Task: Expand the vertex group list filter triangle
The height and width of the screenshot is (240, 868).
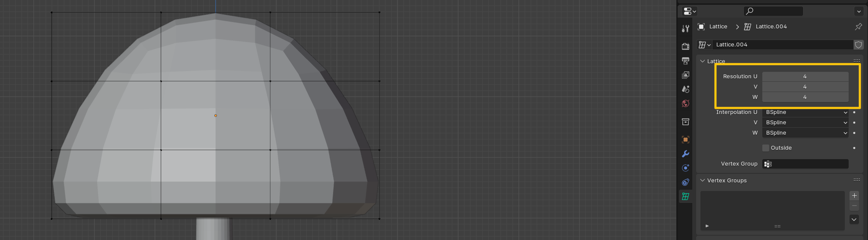Action: tap(707, 226)
